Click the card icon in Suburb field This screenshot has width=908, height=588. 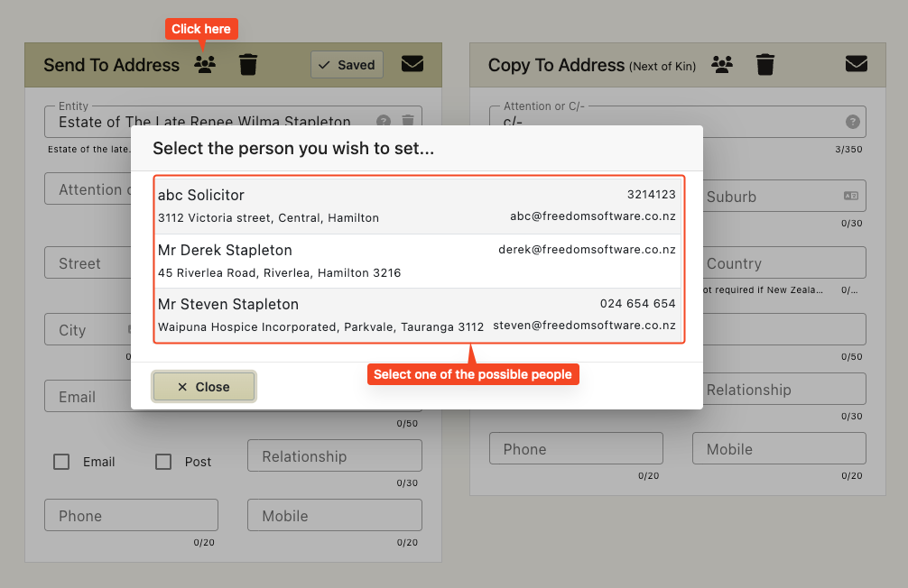point(850,196)
